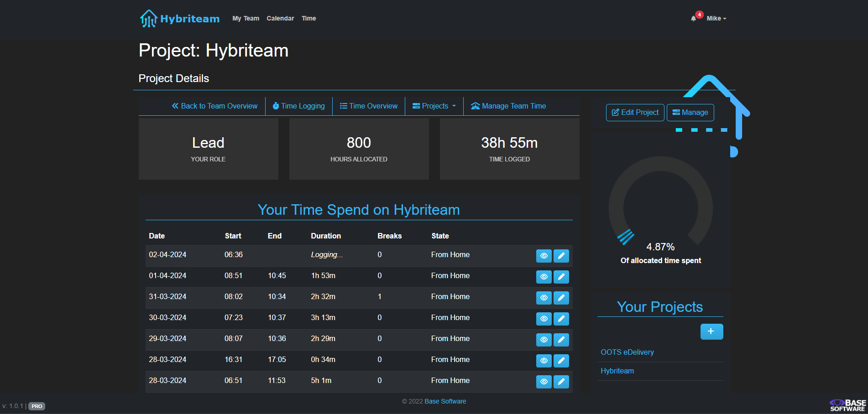This screenshot has width=868, height=414.
Task: Click the Hybriteam logo
Action: coord(179,19)
